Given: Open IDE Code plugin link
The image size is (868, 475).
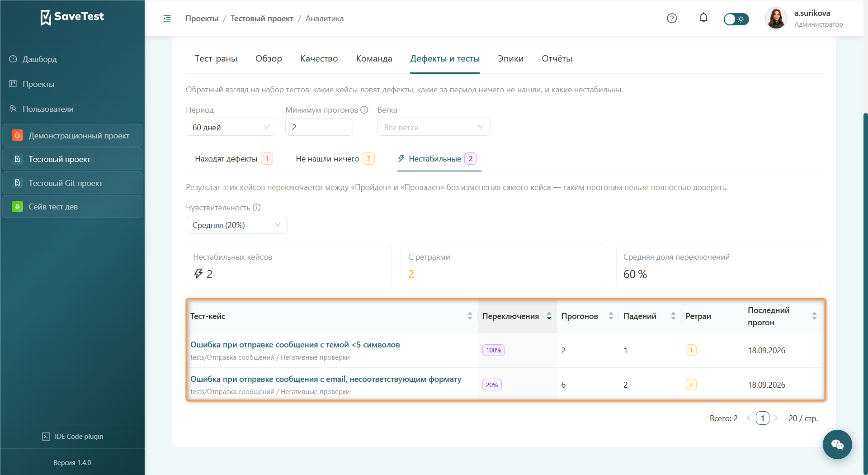Looking at the screenshot, I should [x=72, y=437].
